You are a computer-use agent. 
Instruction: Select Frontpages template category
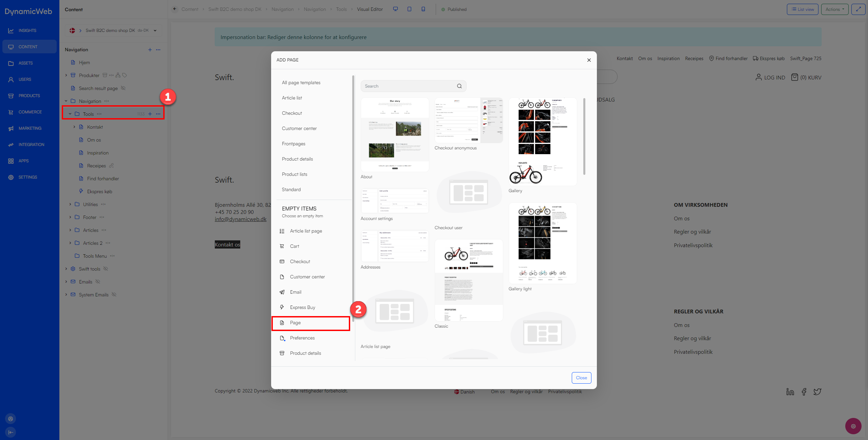(x=294, y=144)
